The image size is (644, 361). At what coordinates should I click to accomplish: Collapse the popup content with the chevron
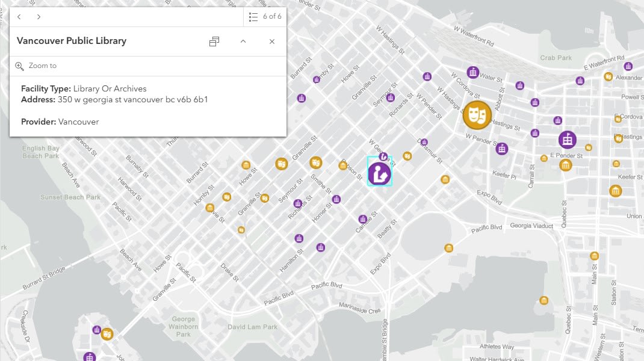[x=243, y=42]
